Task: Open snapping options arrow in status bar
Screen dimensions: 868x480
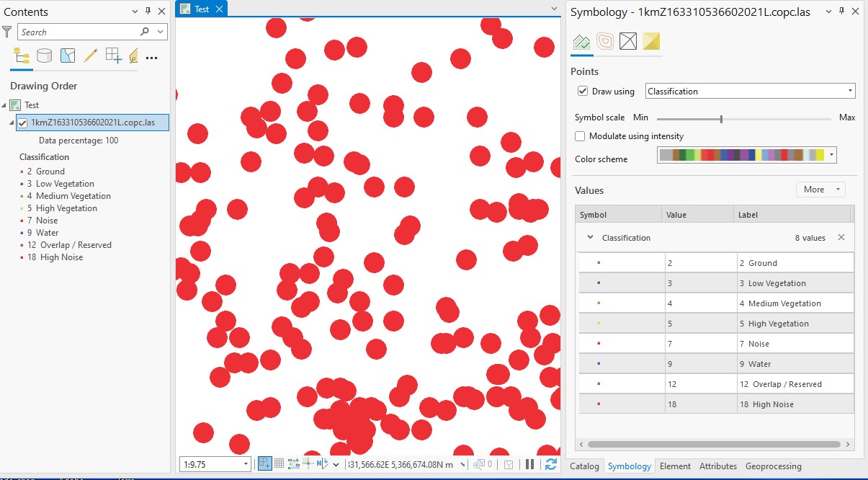Action: (x=336, y=465)
